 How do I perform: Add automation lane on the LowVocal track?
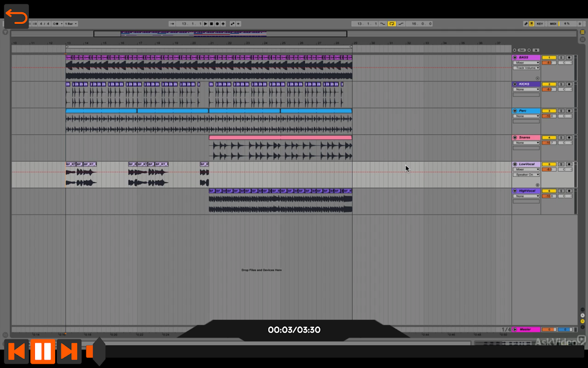[x=537, y=185]
